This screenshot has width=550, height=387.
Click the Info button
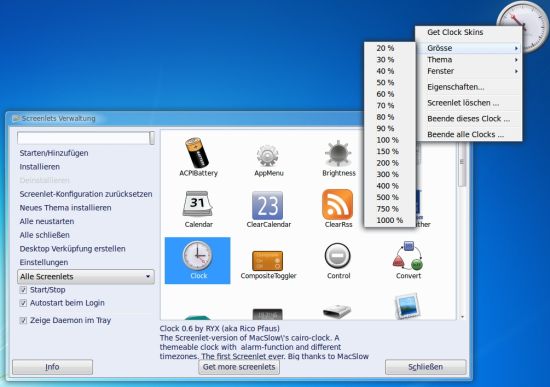(x=52, y=367)
